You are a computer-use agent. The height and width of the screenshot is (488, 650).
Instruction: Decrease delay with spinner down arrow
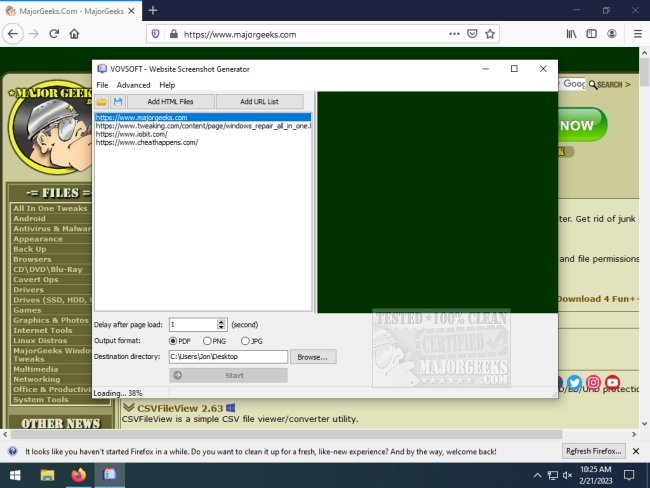(221, 328)
